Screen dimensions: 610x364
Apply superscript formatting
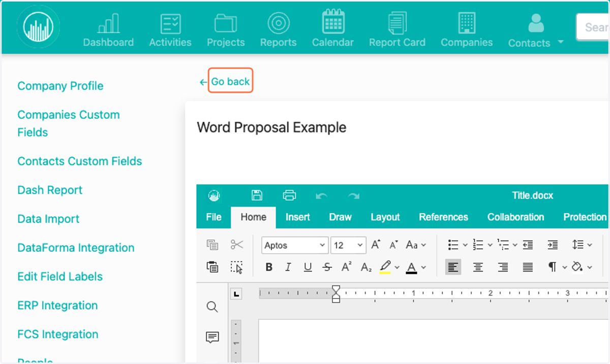(x=347, y=267)
